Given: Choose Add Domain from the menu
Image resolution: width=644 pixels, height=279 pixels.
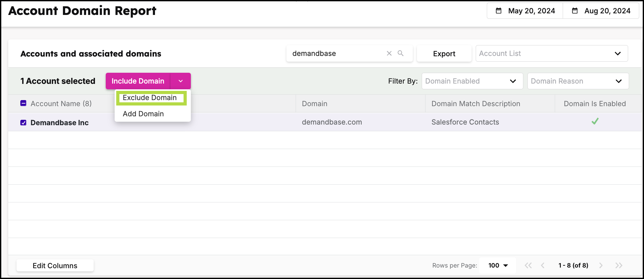Looking at the screenshot, I should coord(143,114).
